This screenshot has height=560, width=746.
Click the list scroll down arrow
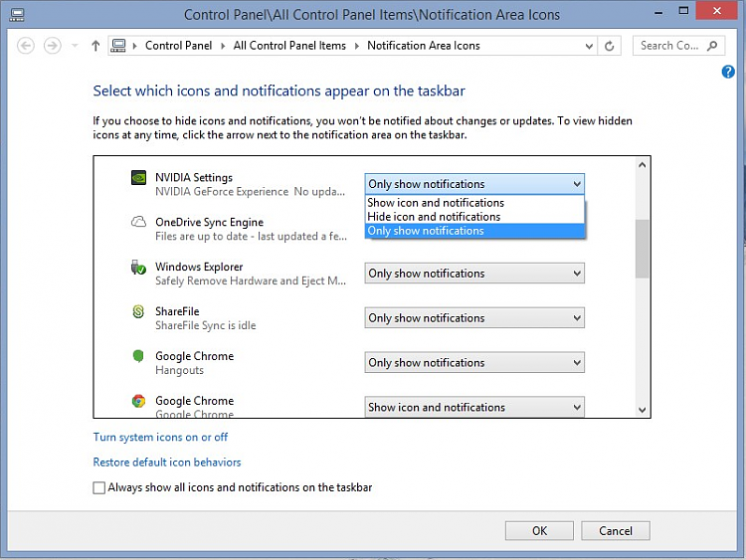[x=642, y=410]
